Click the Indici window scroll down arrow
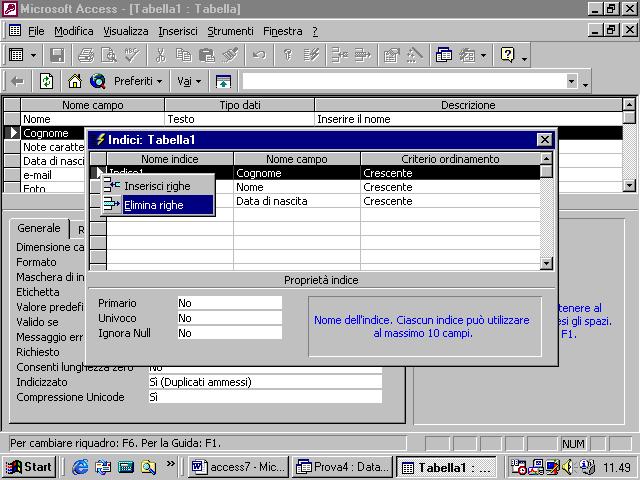The width and height of the screenshot is (640, 480). [546, 263]
